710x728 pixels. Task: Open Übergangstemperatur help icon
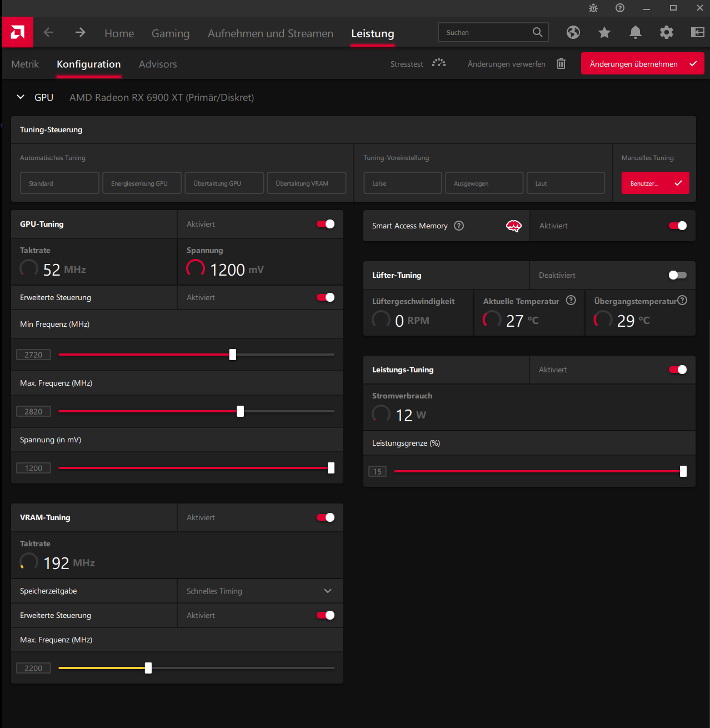[x=682, y=300]
